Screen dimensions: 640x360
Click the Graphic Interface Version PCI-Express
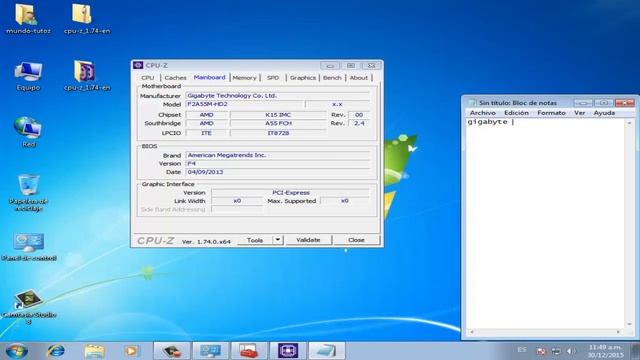(x=291, y=193)
